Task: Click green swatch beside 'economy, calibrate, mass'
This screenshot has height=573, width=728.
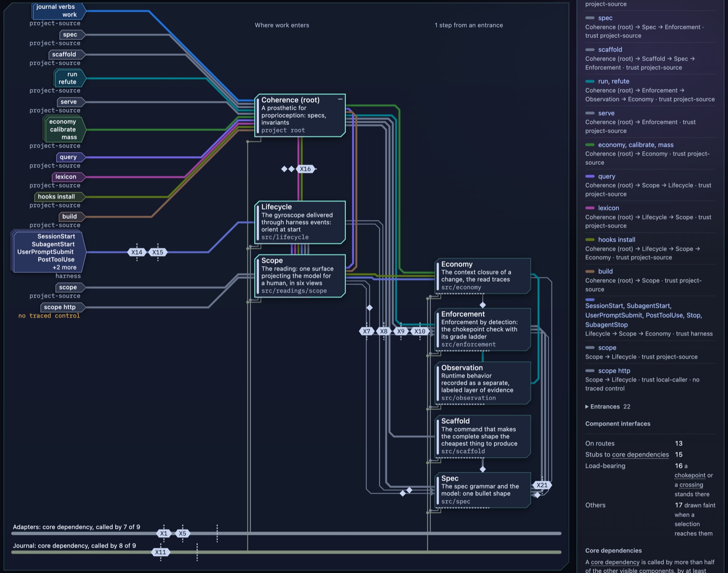Action: coord(590,145)
